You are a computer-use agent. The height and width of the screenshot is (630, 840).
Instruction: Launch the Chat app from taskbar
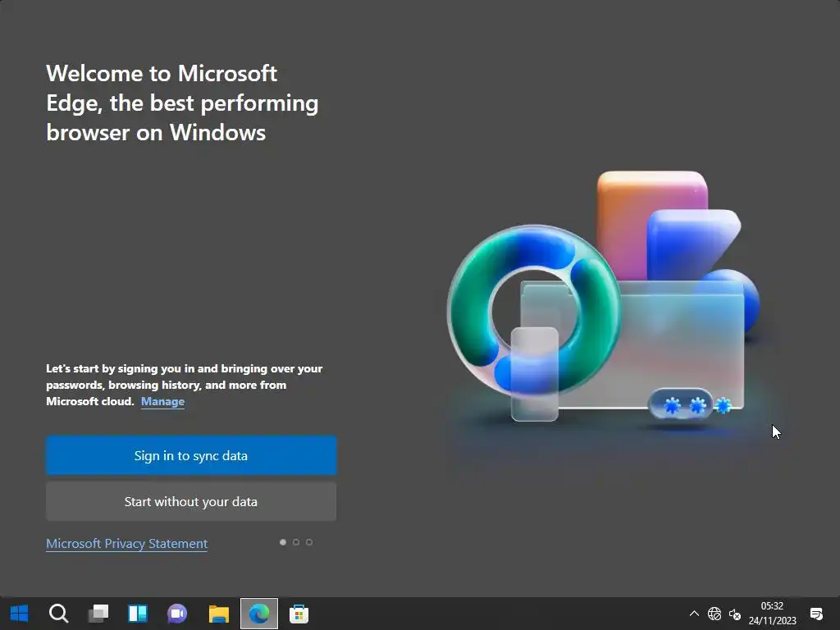[177, 614]
